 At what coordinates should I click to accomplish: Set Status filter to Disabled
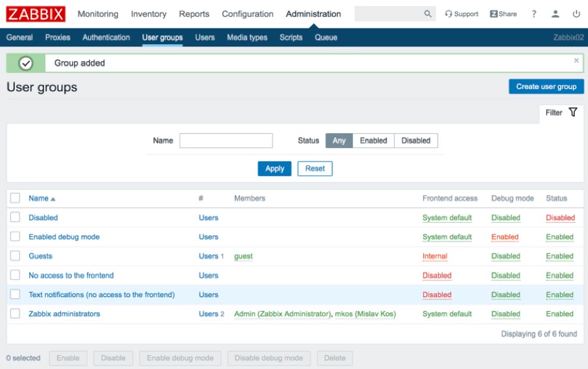click(x=416, y=141)
